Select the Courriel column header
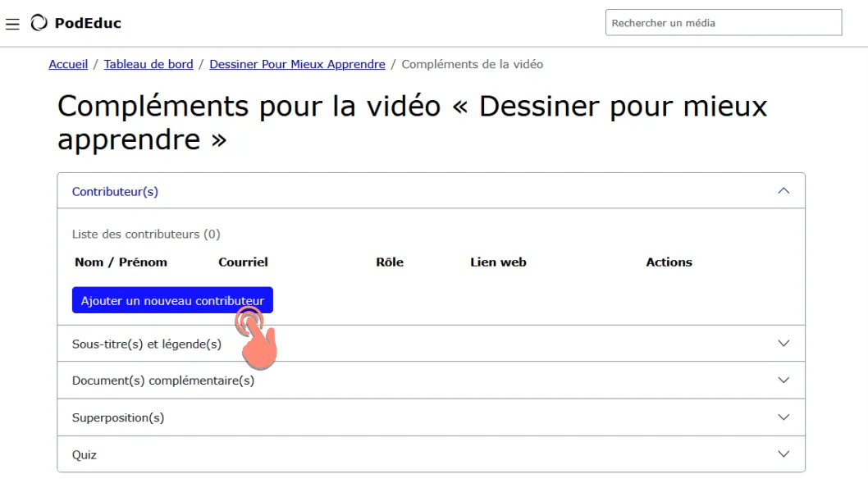The image size is (868, 488). click(243, 262)
